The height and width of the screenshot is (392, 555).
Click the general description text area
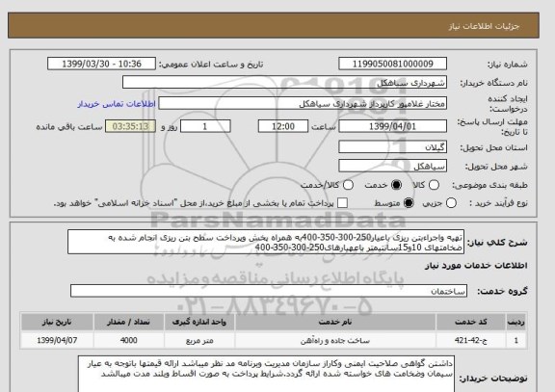[x=266, y=242]
